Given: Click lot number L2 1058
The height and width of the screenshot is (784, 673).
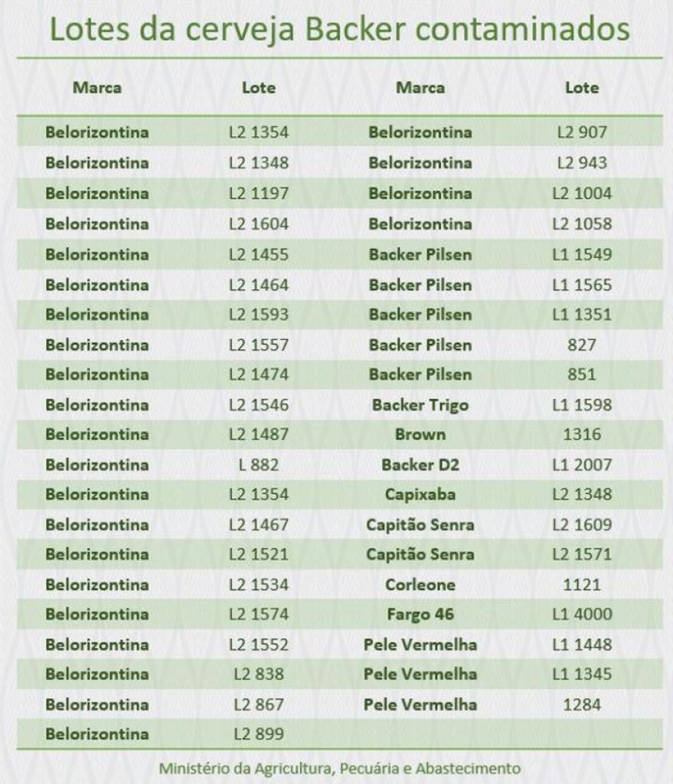Looking at the screenshot, I should pyautogui.click(x=582, y=224).
